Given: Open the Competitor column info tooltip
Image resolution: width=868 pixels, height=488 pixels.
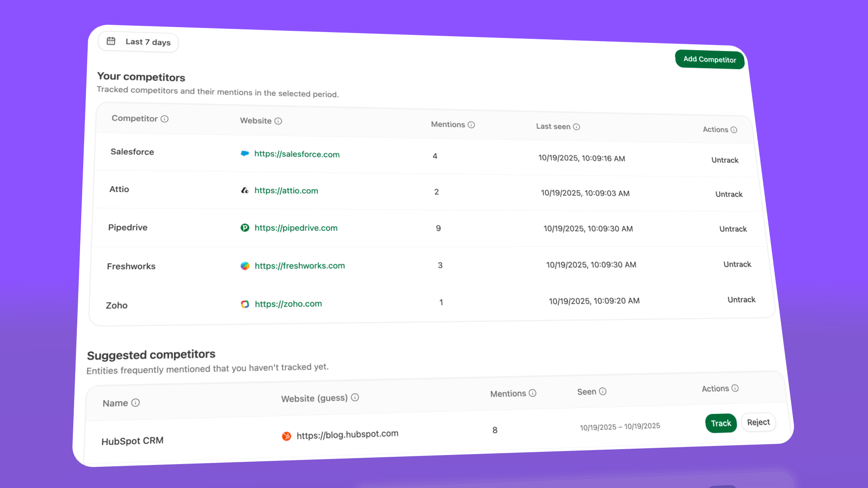Looking at the screenshot, I should (165, 118).
